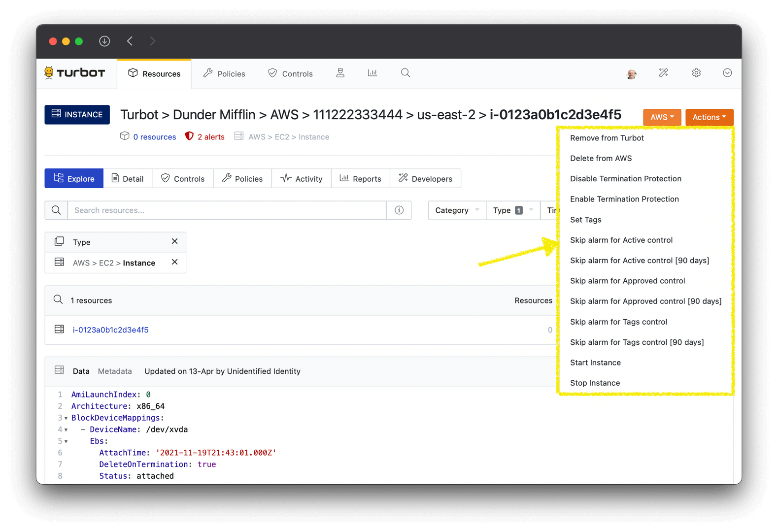
Task: Open the permissions user icon in navbar
Action: tap(340, 73)
